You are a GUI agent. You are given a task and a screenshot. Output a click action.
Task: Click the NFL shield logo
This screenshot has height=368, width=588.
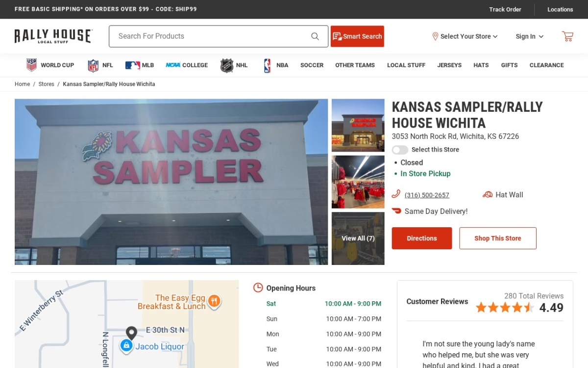(x=93, y=65)
